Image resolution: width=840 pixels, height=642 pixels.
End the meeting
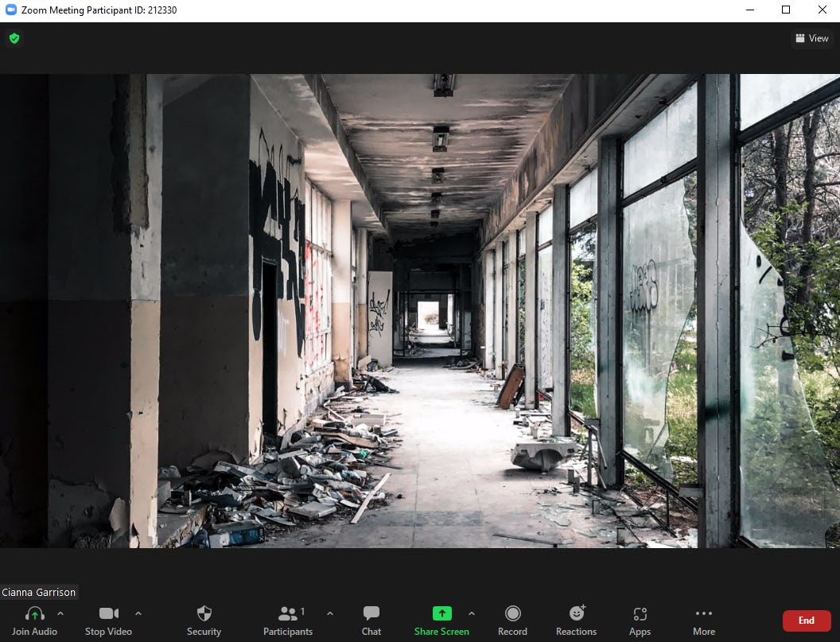pos(807,621)
